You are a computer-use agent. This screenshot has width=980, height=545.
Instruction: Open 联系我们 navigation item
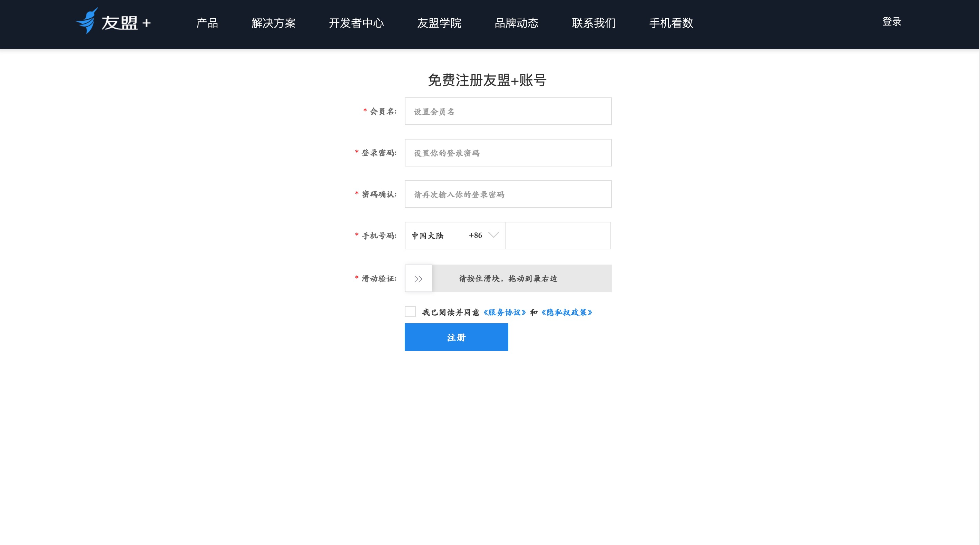pos(594,23)
